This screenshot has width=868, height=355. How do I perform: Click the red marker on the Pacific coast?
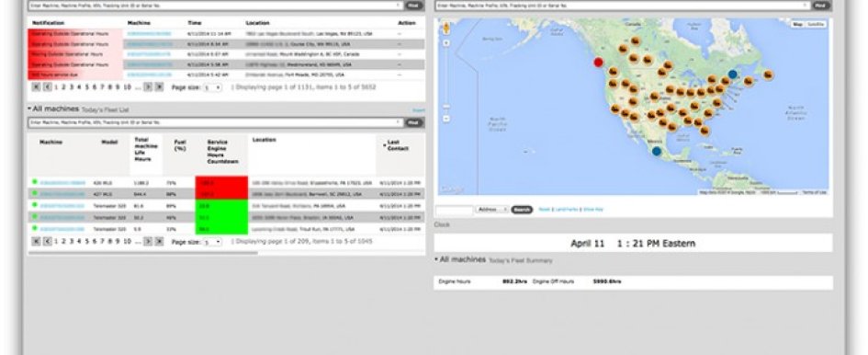pos(598,63)
